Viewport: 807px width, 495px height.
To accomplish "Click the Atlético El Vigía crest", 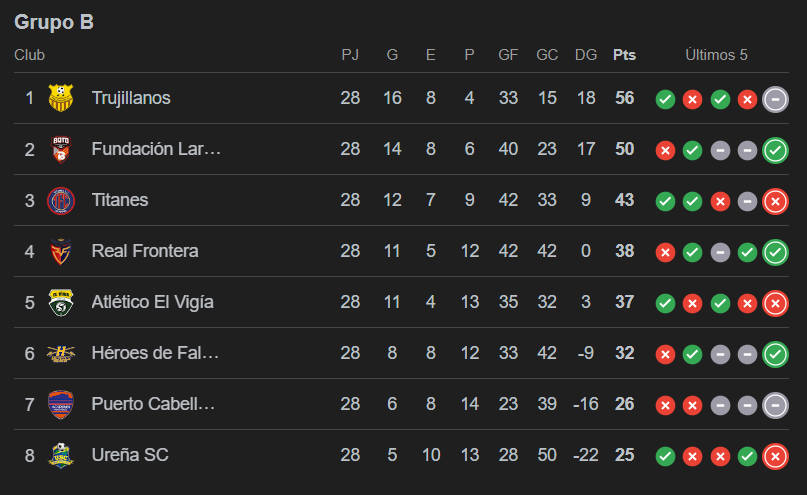I will coord(61,302).
